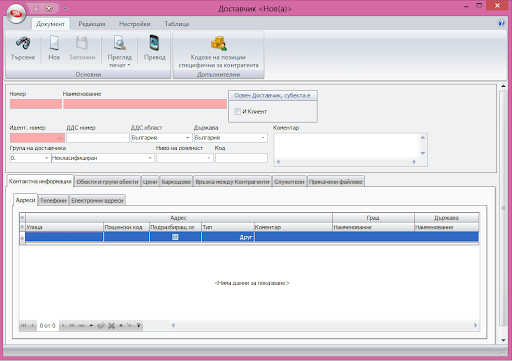Click the goto bookmark icon in navigator

point(129,325)
